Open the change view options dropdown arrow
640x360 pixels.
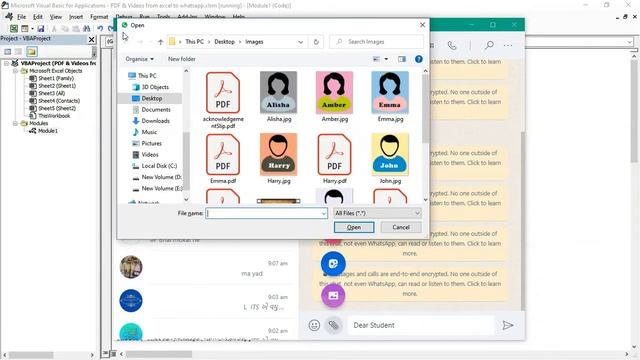pyautogui.click(x=386, y=59)
